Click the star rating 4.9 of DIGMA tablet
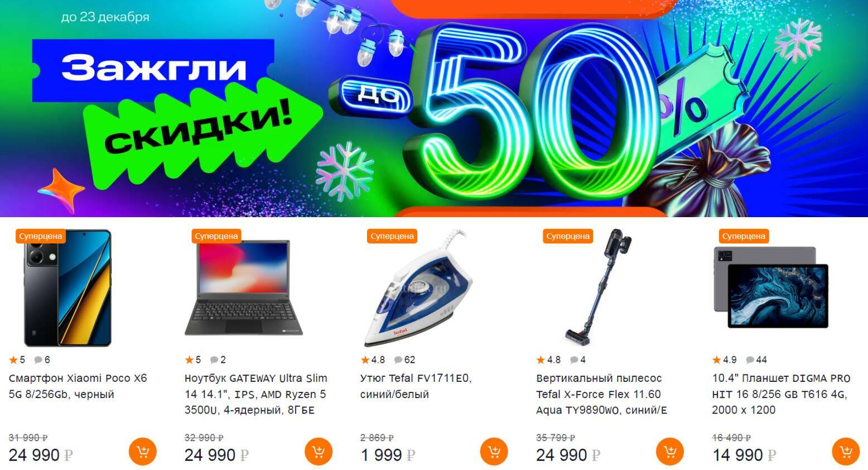This screenshot has width=868, height=470. point(724,359)
